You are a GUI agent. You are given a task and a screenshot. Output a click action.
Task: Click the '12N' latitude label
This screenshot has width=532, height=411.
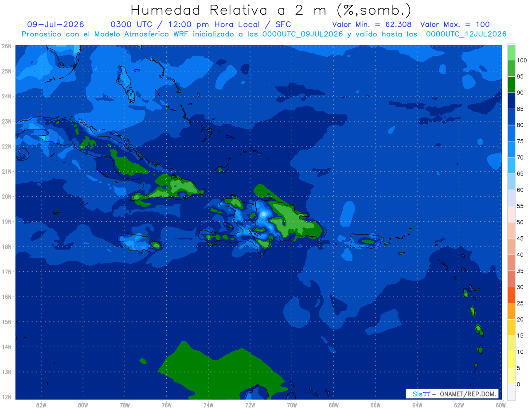7,397
